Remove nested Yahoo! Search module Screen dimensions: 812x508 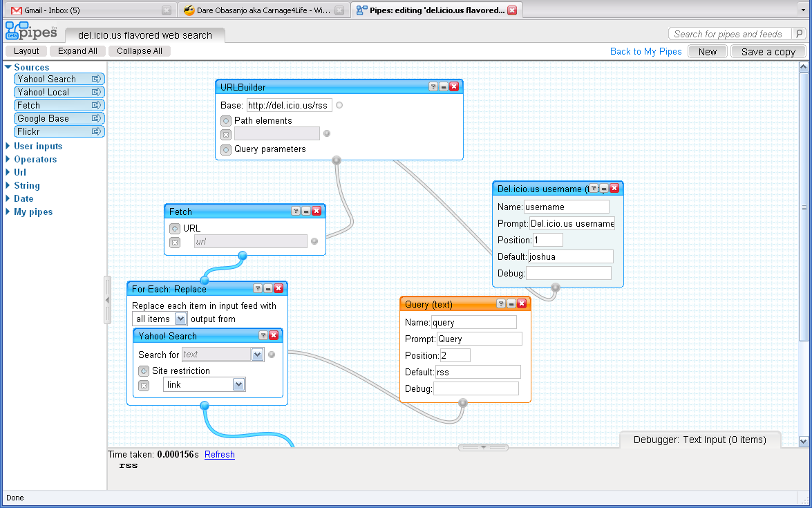[274, 336]
